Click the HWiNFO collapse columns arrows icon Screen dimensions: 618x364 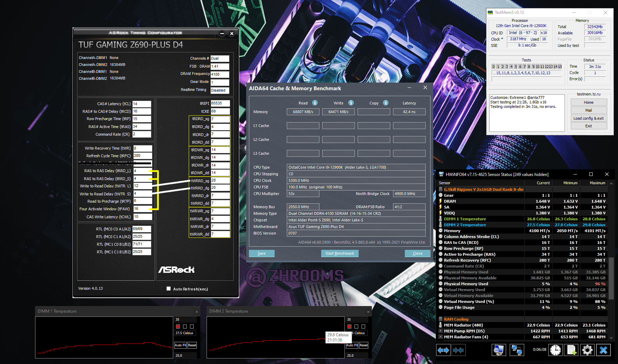pyautogui.click(x=458, y=350)
